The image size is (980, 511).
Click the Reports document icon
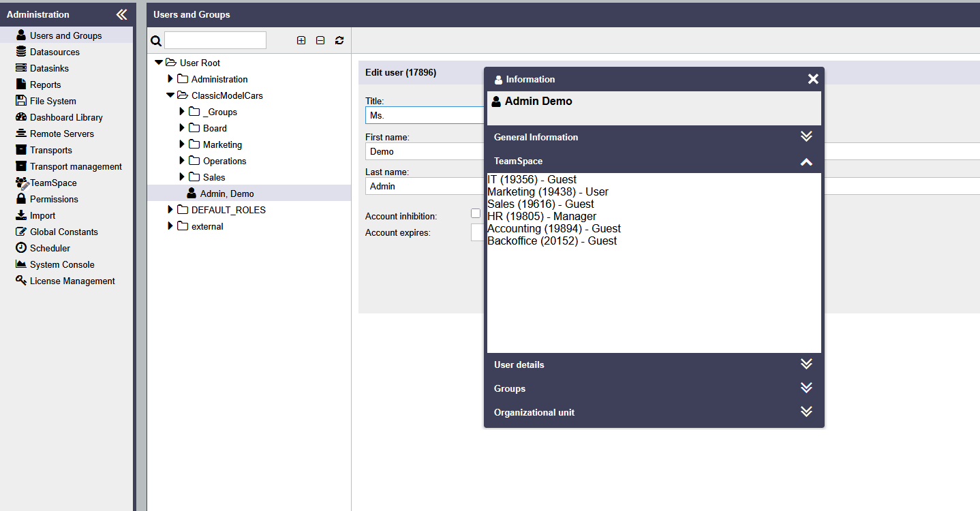(x=21, y=84)
